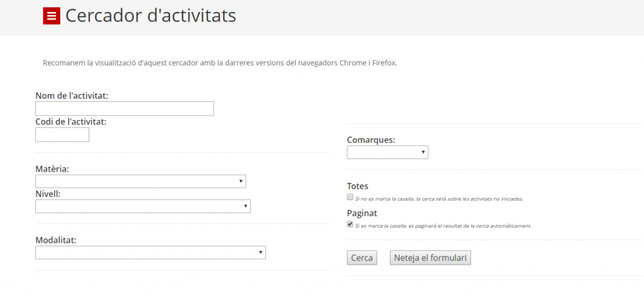
Task: Click the 'Nom de l'activitat' text field
Action: click(x=125, y=109)
